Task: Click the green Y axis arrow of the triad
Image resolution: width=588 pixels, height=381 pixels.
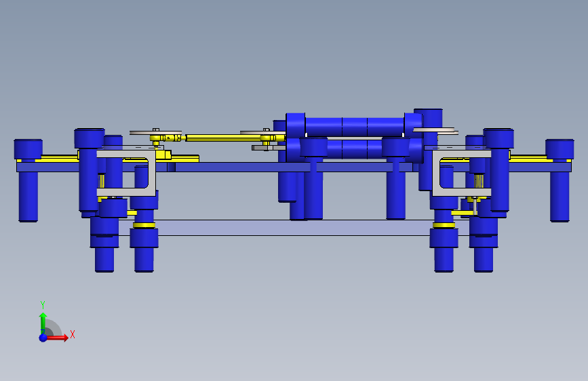Action: coord(43,323)
